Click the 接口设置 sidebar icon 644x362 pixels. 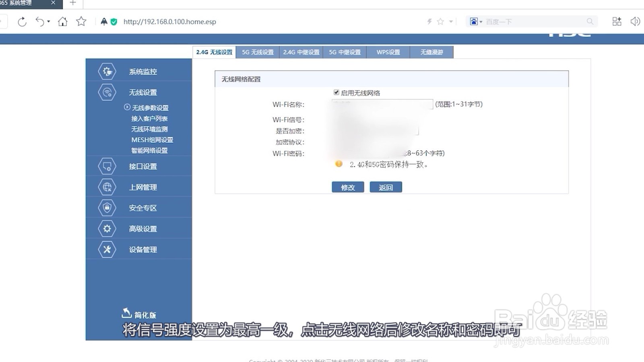tap(107, 166)
